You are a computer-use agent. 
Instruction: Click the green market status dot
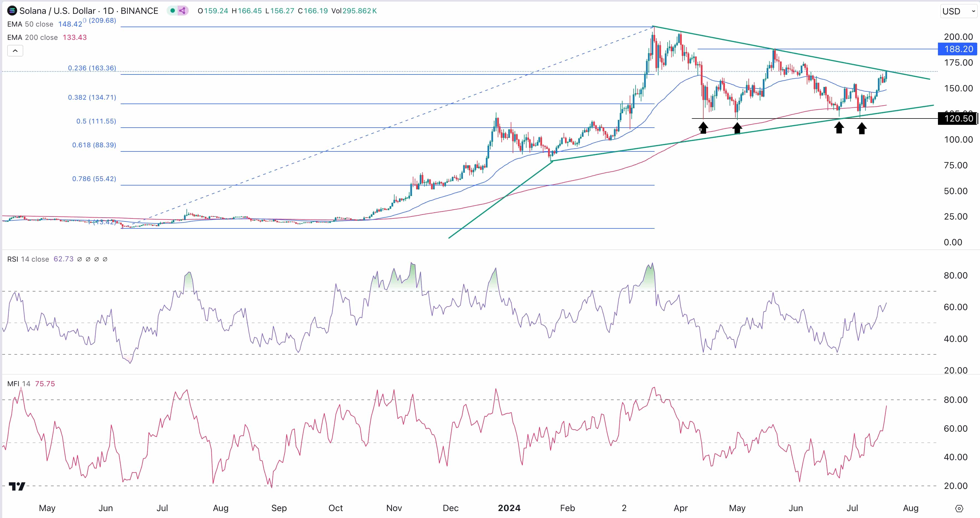173,11
